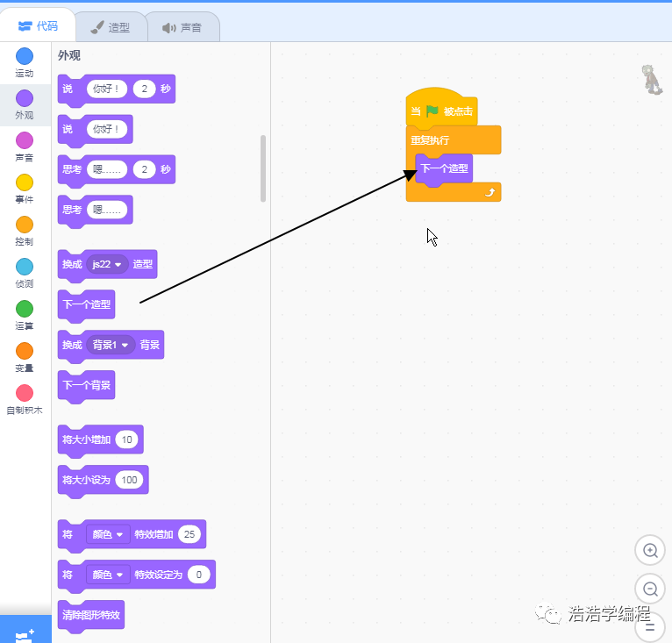Click the add extension button

point(25,630)
